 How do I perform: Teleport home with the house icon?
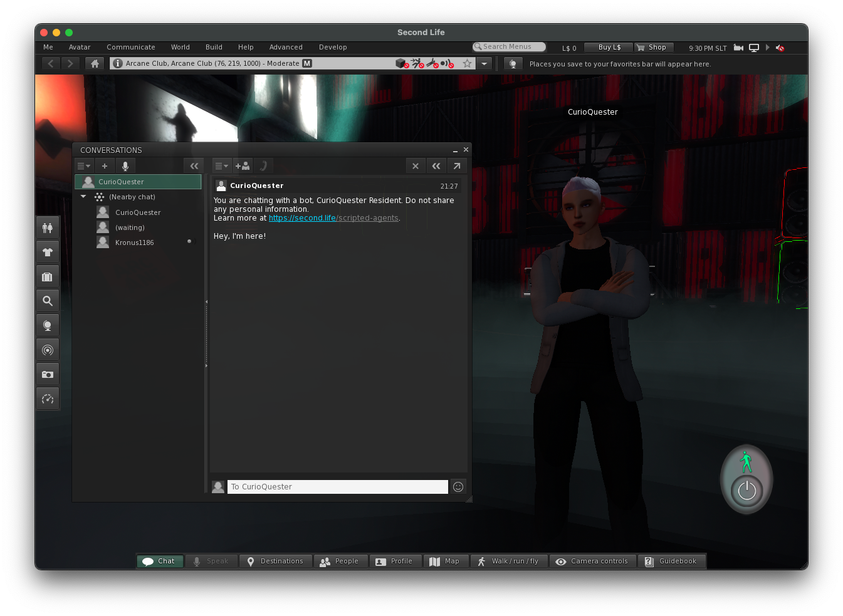pos(95,63)
